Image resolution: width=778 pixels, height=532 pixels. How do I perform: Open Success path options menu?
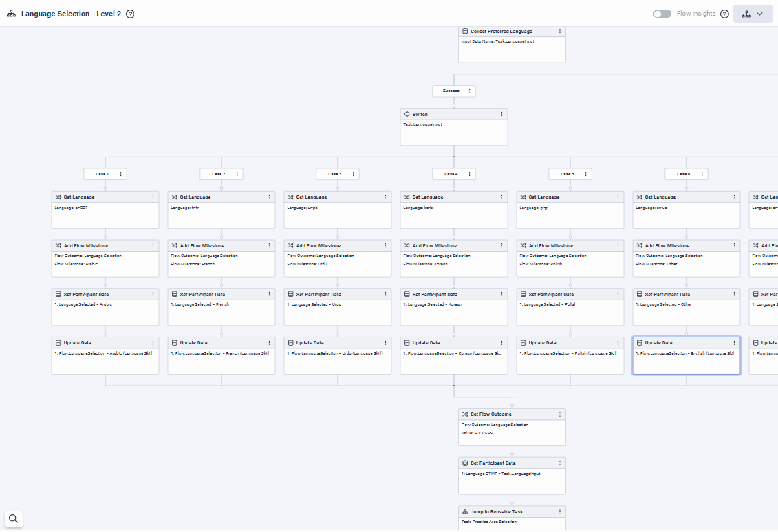(470, 91)
